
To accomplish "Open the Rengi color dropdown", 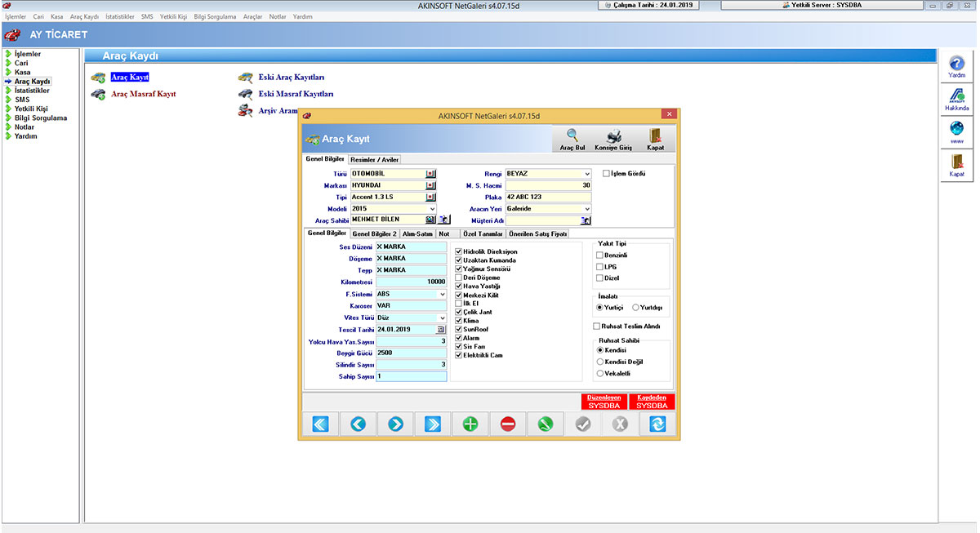I will click(586, 174).
